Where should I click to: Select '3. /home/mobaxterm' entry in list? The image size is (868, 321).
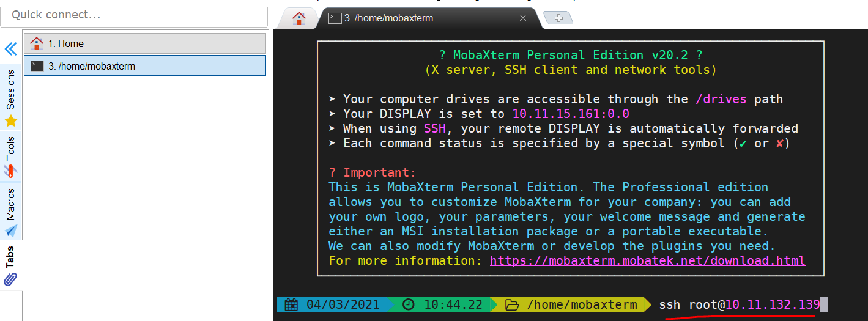145,66
